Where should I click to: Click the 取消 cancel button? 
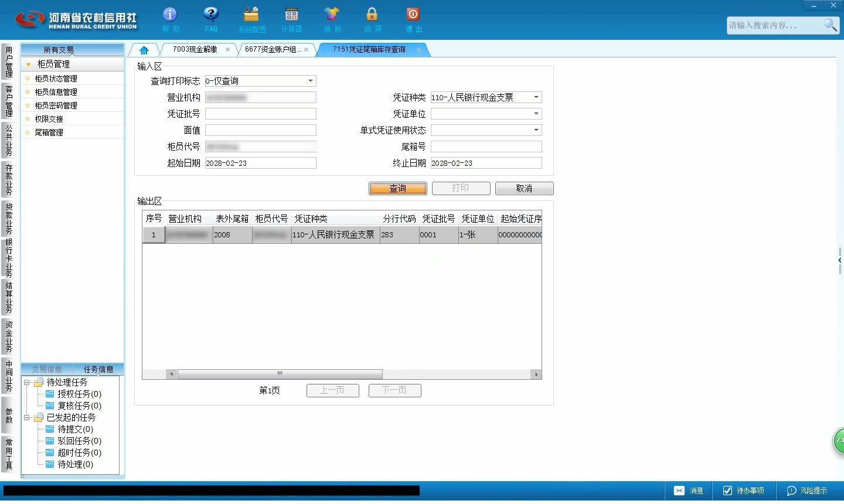tap(524, 188)
